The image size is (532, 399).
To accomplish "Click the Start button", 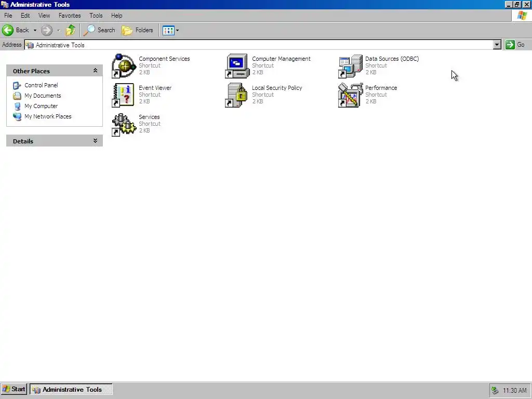I will click(14, 389).
